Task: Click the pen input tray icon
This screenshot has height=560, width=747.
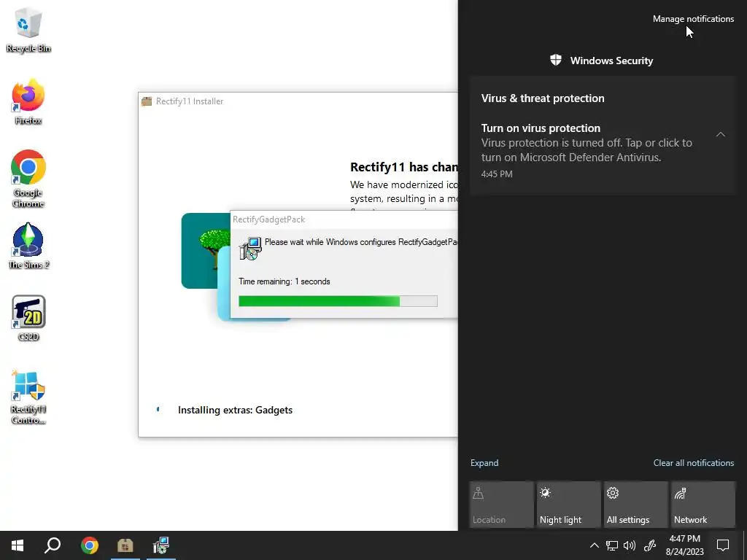Action: pos(650,545)
